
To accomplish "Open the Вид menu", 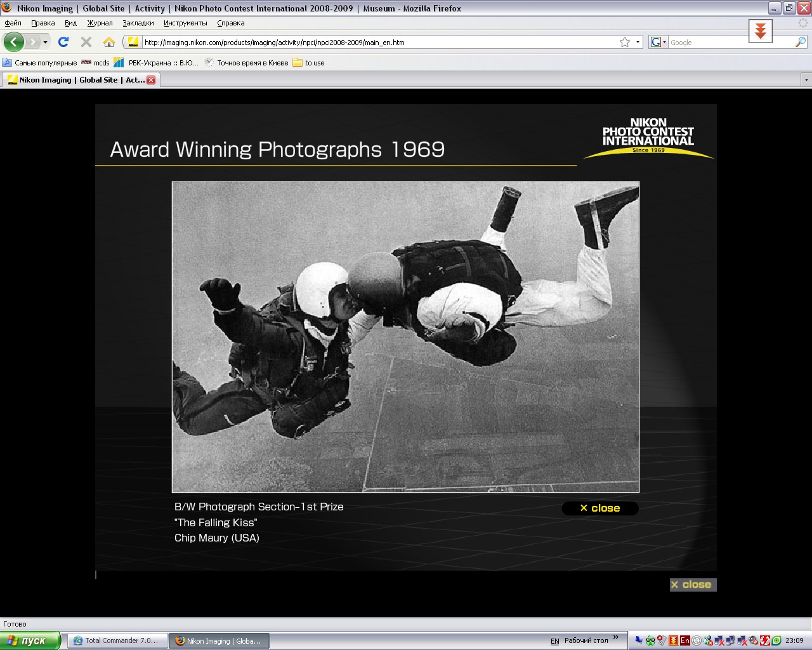I will [x=70, y=23].
